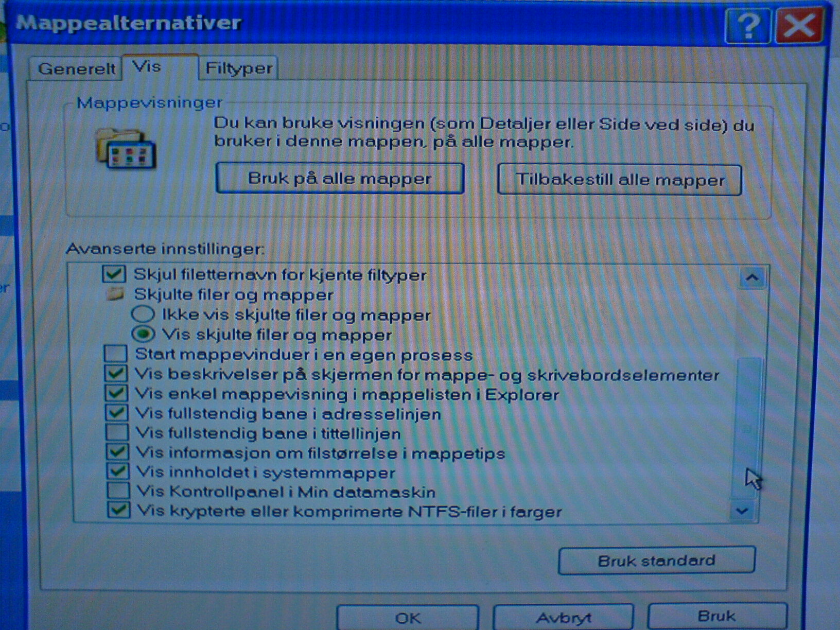Click the scroll down arrow in settings list
The width and height of the screenshot is (840, 630).
point(742,511)
